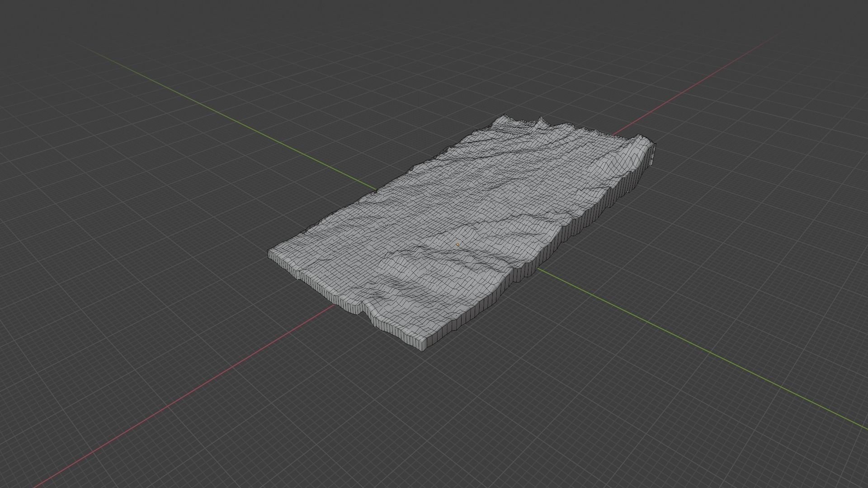The image size is (868, 488).
Task: Click the orange object origin point
Action: (x=458, y=244)
